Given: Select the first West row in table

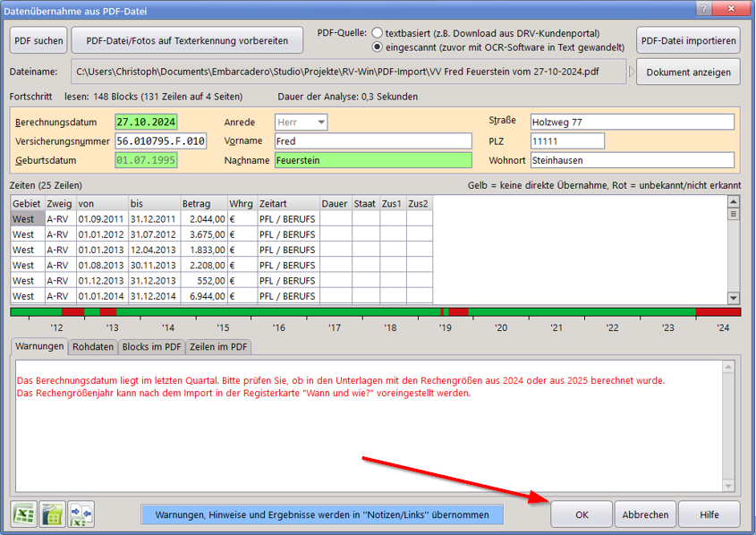Looking at the screenshot, I should click(x=27, y=219).
